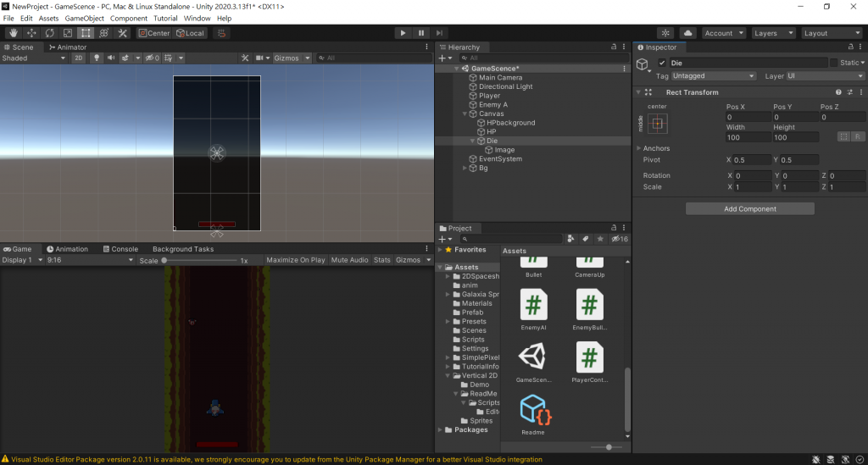Toggle scene audio speaker icon
868x465 pixels.
click(x=111, y=58)
